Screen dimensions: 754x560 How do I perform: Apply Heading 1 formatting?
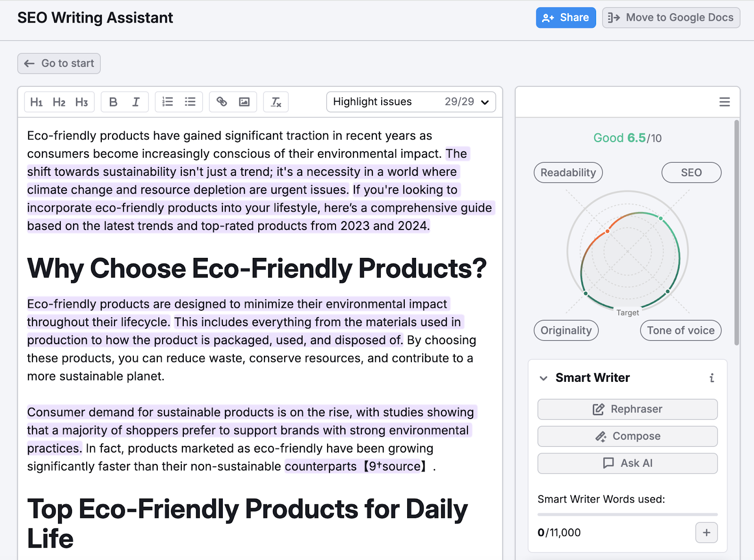(36, 102)
